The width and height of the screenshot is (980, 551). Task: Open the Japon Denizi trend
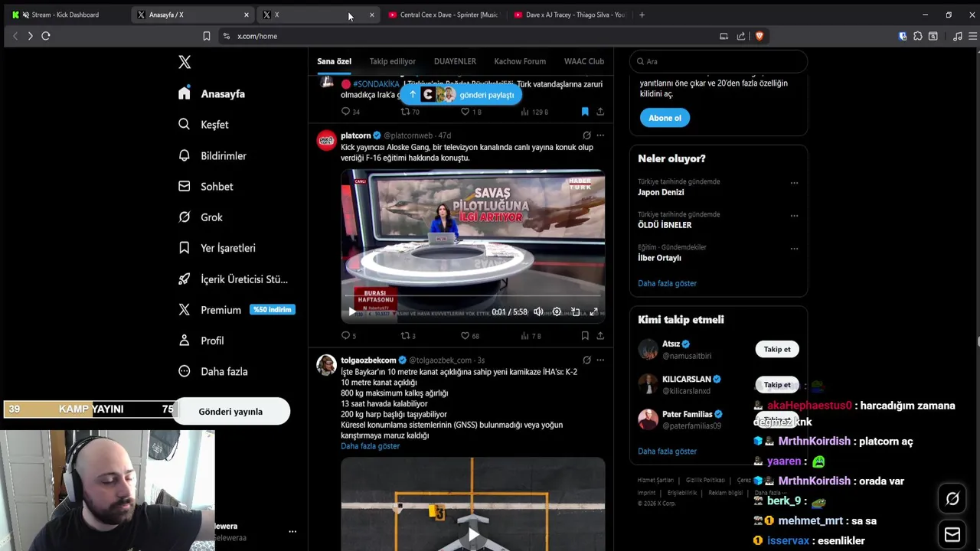[661, 192]
